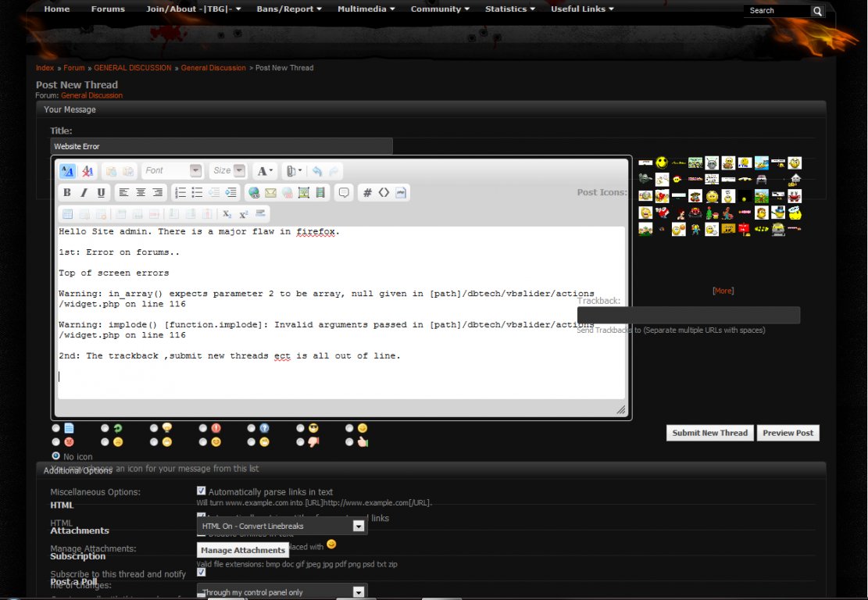The image size is (868, 600).
Task: Expand the Multimedia menu
Action: click(366, 9)
